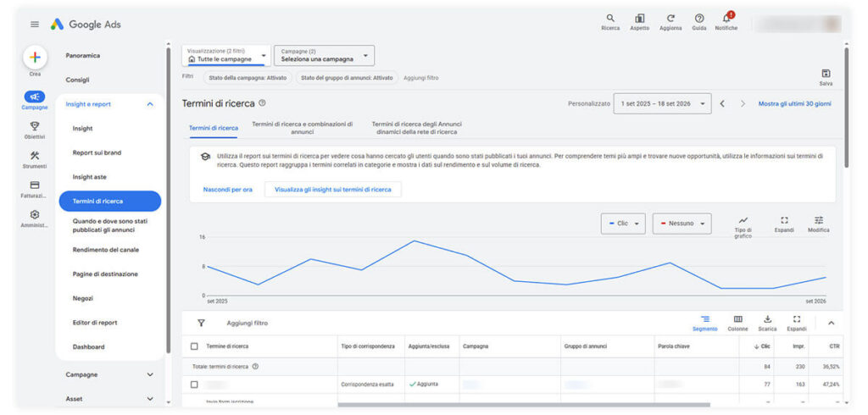Screen dimensions: 868x415
Task: Open the Clic metric dropdown
Action: pos(623,224)
